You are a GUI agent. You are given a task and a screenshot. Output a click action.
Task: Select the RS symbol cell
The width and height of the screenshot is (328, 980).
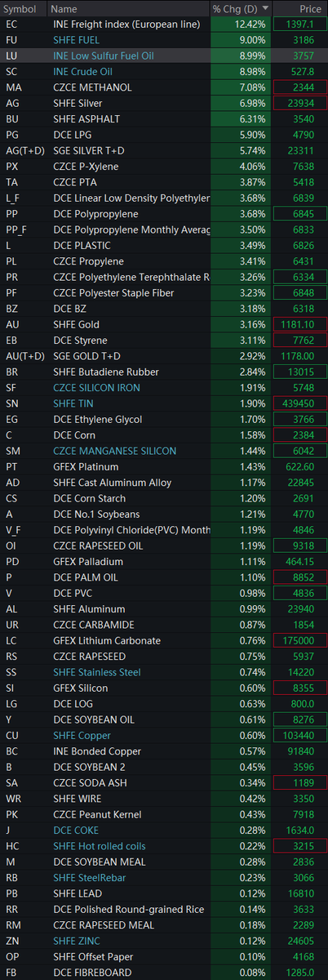coord(11,656)
